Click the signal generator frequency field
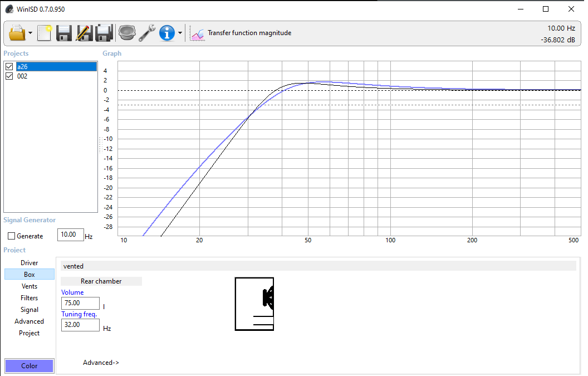Viewport: 588px width, 376px height. (71, 235)
